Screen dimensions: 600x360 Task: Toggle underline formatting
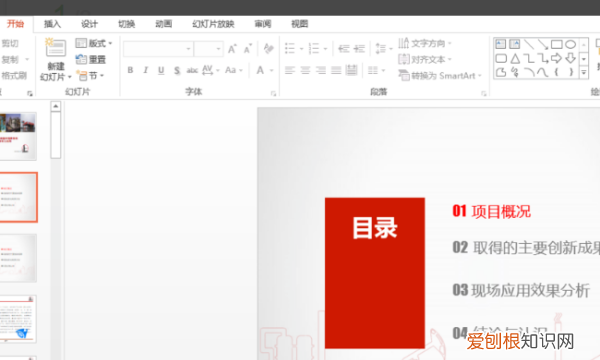161,70
